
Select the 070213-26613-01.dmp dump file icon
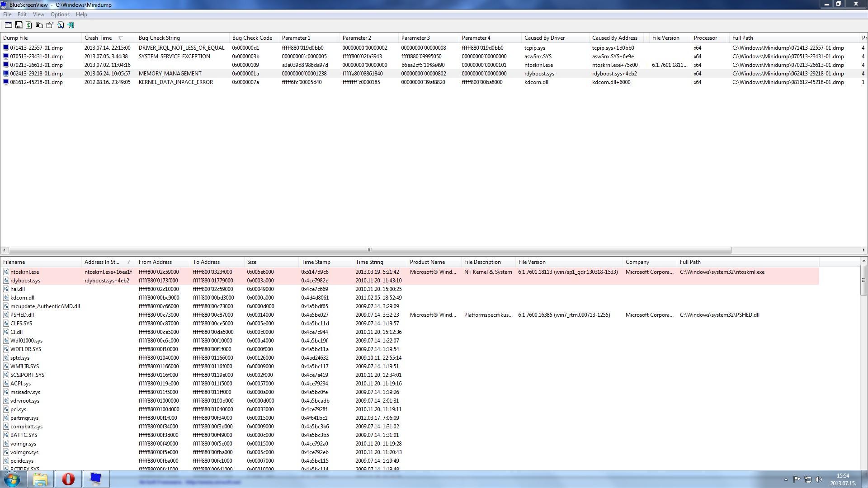tap(6, 65)
